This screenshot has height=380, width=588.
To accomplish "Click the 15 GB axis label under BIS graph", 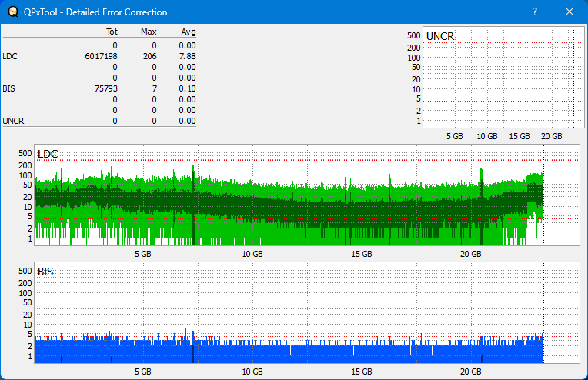I will coord(362,372).
